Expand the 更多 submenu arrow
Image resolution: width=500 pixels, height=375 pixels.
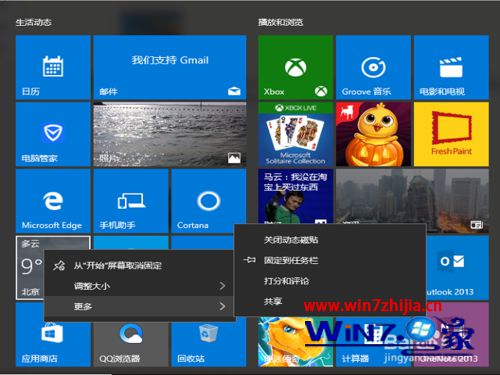coord(222,306)
